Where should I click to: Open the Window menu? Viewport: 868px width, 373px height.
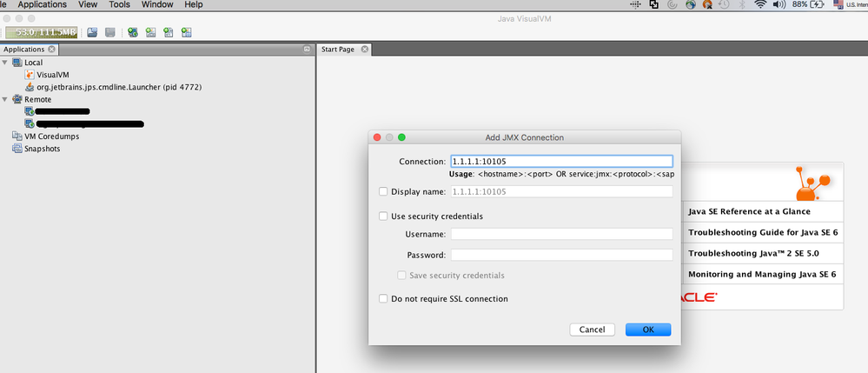(157, 4)
